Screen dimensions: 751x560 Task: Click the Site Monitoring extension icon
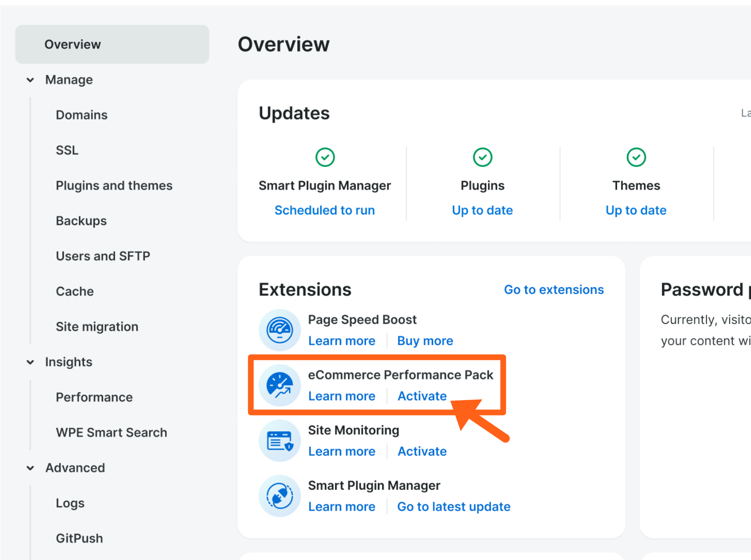point(280,441)
